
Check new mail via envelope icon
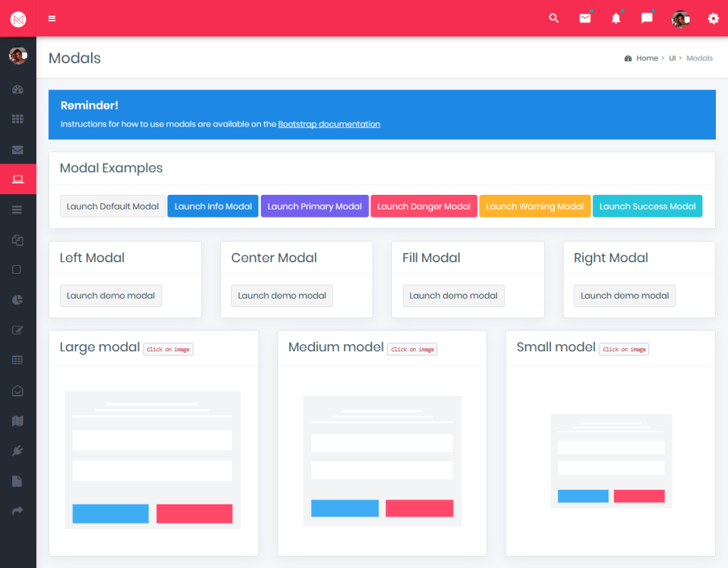point(584,18)
